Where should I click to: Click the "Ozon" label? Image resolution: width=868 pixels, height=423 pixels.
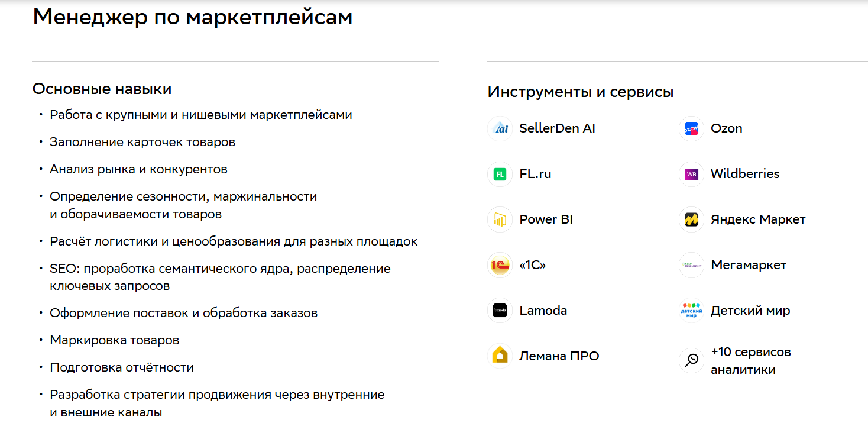pos(727,128)
